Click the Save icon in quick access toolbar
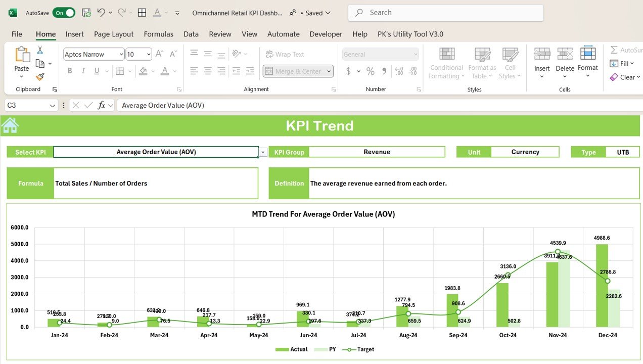Screen dimensions: 643x364 pyautogui.click(x=86, y=13)
